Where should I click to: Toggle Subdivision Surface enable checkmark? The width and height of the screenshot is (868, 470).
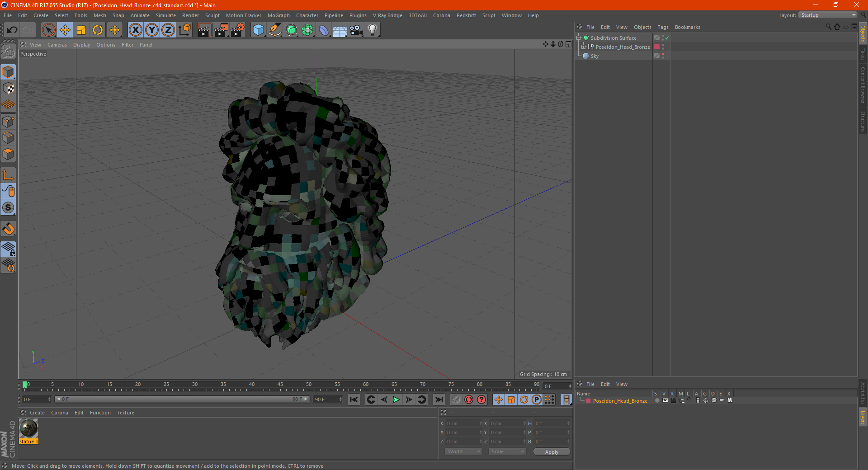667,38
